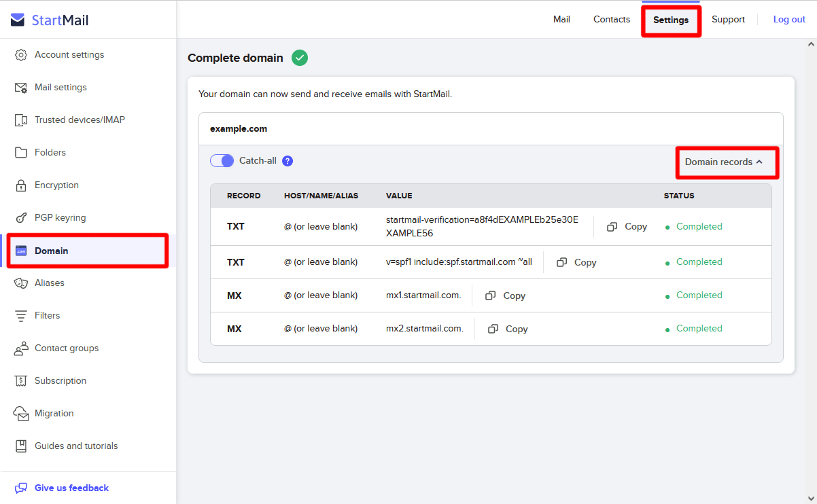
Task: Click the Folders folder icon
Action: pyautogui.click(x=21, y=153)
